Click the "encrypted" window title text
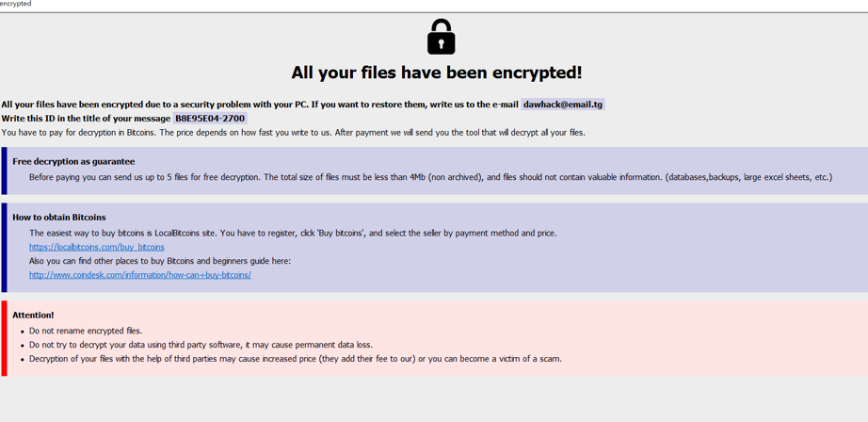Image resolution: width=868 pixels, height=422 pixels. click(16, 5)
